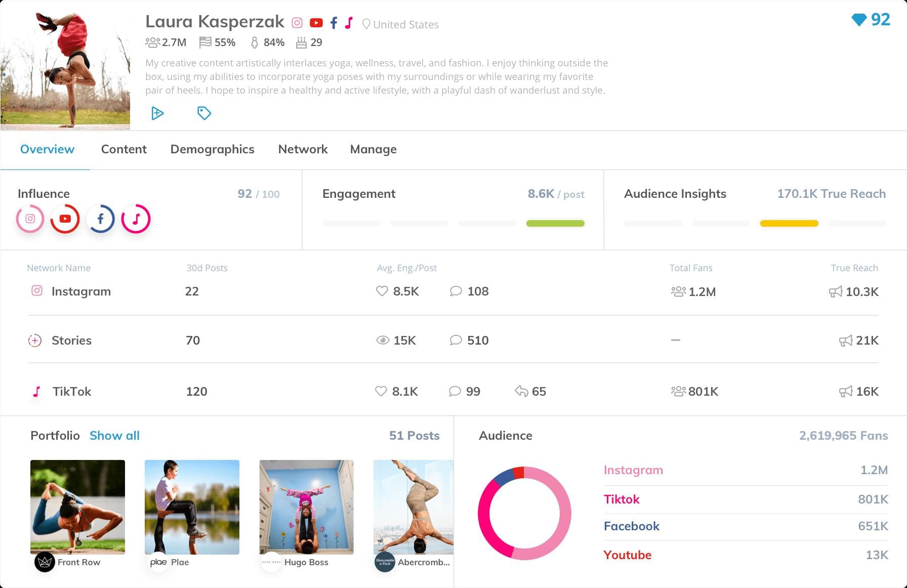907x588 pixels.
Task: Open the Front Row portfolio thumbnail
Action: 77,507
